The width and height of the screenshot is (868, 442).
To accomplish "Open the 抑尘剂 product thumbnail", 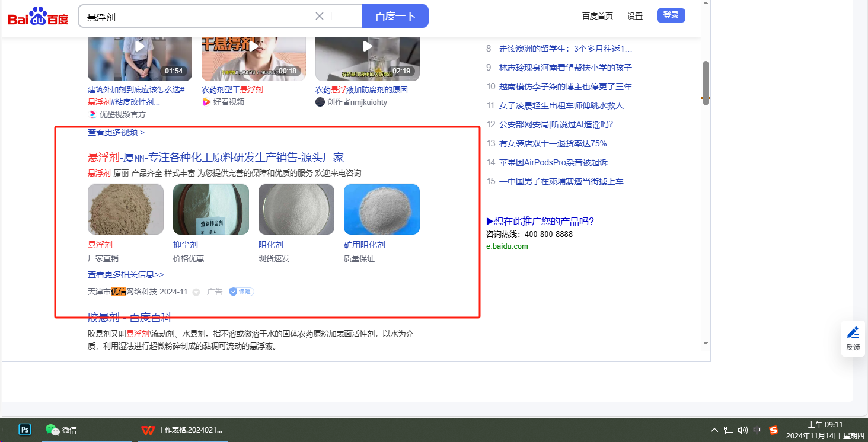I will click(x=211, y=209).
